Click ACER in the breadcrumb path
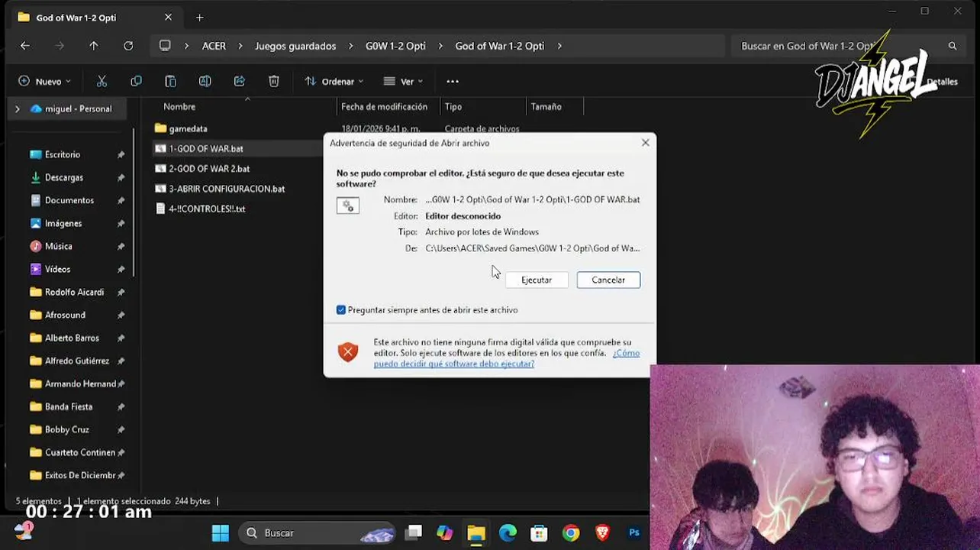980x550 pixels. [214, 46]
